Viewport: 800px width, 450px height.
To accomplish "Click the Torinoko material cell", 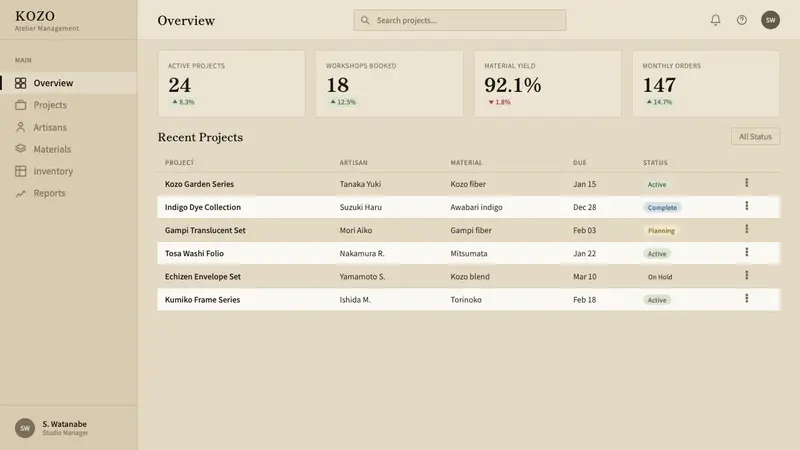I will point(466,299).
